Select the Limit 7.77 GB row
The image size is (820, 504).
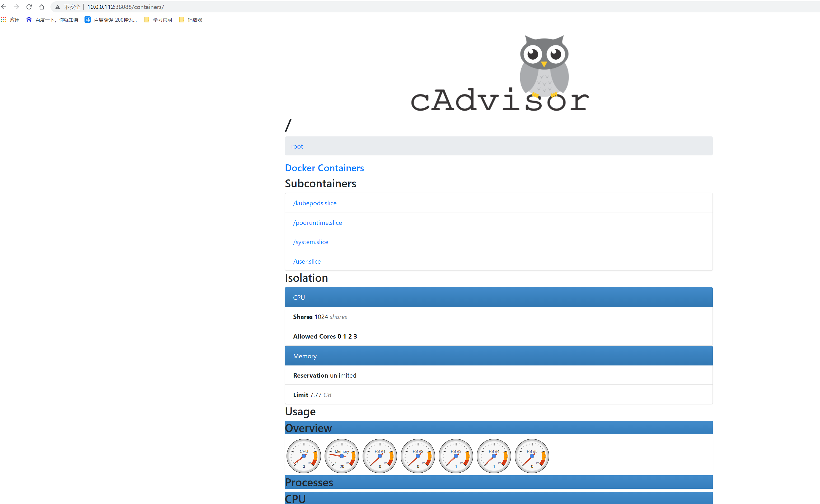pos(499,395)
